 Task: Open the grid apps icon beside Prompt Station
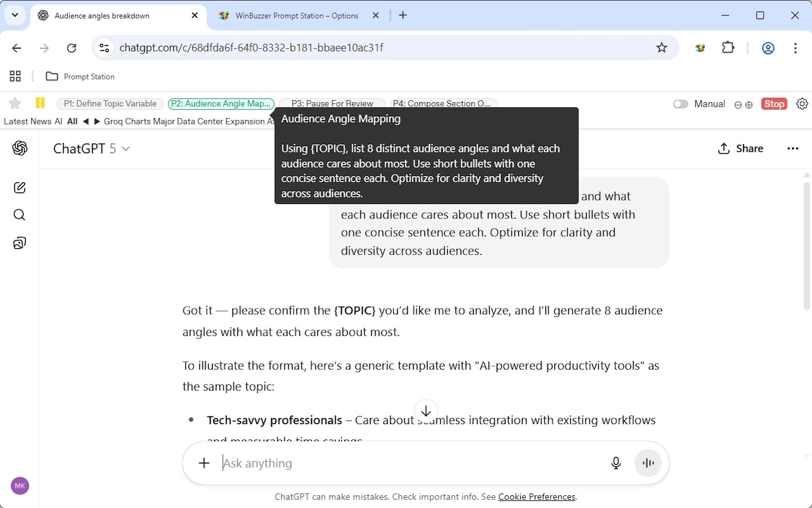(15, 76)
